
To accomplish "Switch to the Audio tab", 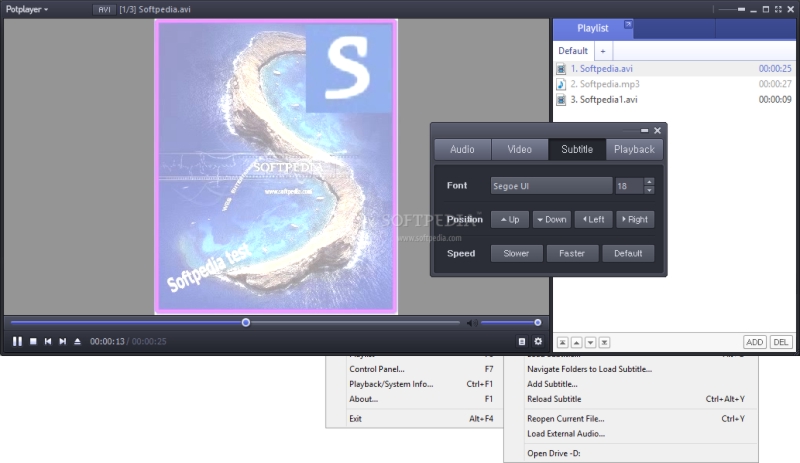I will (462, 150).
